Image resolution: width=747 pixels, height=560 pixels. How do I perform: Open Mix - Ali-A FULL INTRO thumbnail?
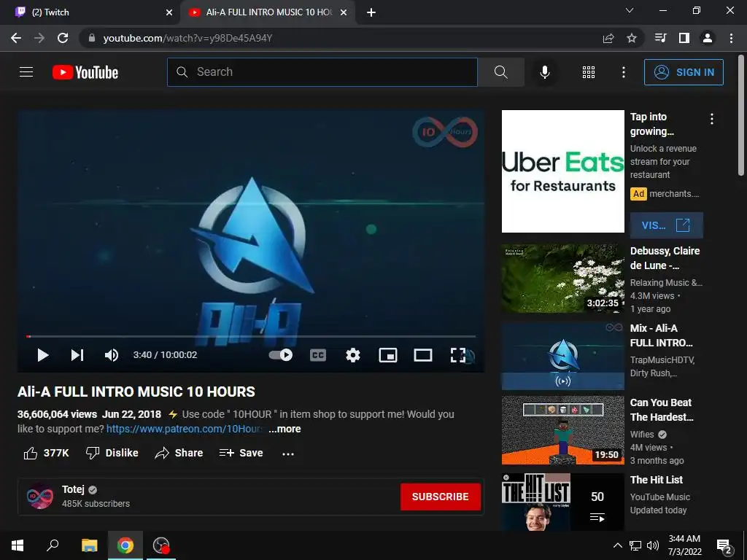pyautogui.click(x=562, y=356)
